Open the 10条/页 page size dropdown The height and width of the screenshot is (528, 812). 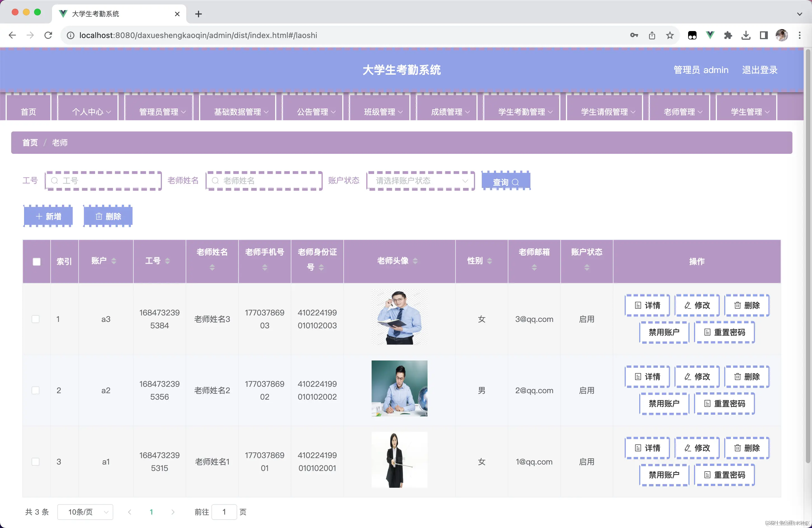[x=85, y=512]
